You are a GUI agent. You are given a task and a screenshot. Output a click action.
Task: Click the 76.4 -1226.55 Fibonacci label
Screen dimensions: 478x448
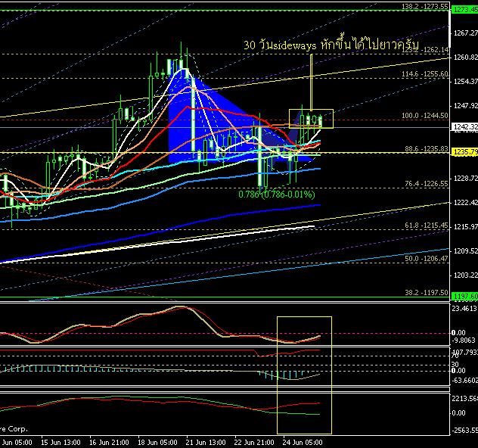click(x=425, y=183)
